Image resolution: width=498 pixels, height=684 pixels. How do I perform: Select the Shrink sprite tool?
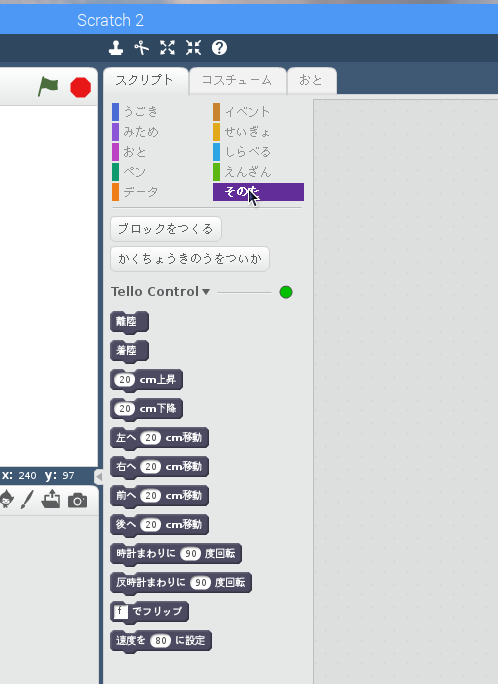(193, 48)
